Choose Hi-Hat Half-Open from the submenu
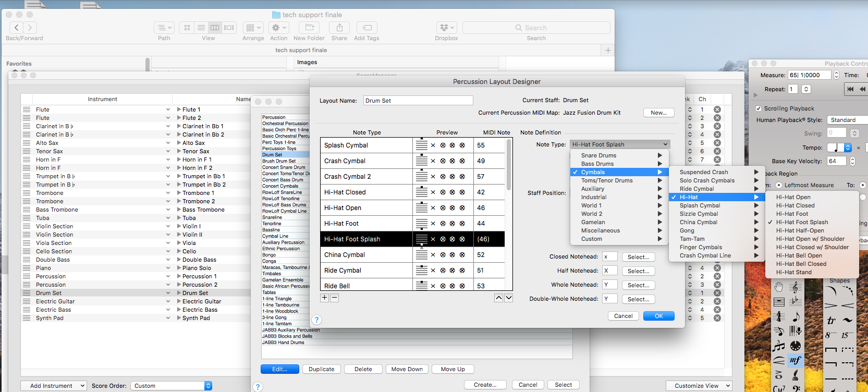Viewport: 868px width, 392px height. pyautogui.click(x=800, y=230)
